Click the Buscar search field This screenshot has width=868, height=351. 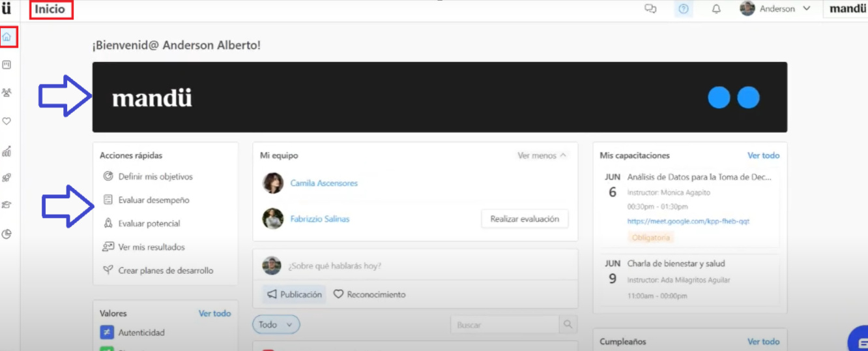[x=504, y=324]
